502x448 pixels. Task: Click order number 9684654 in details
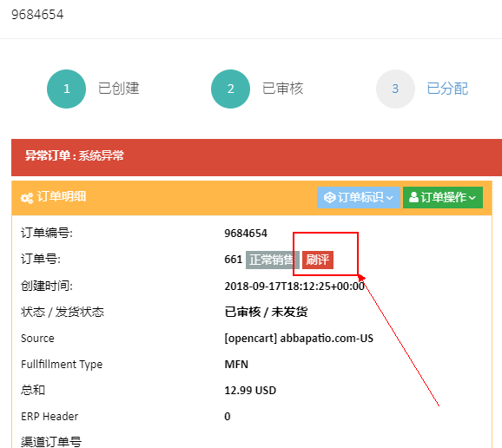click(246, 234)
